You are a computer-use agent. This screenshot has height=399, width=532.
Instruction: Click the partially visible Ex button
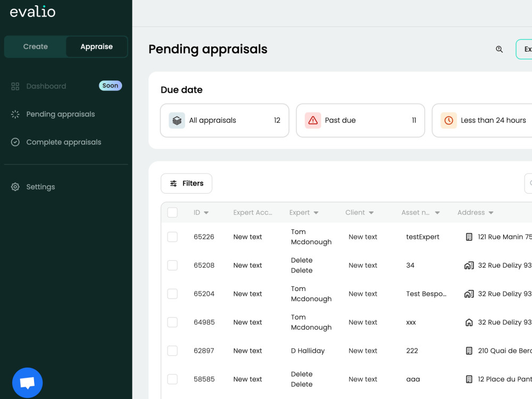(524, 49)
